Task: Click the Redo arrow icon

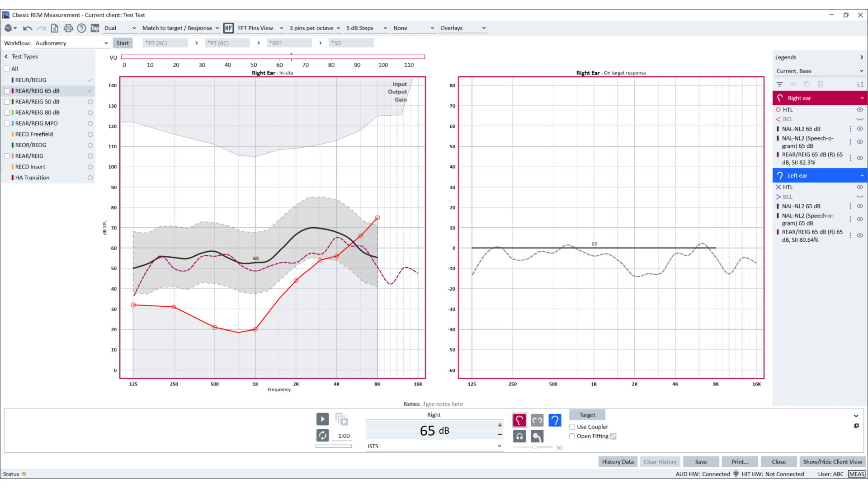Action: [41, 28]
